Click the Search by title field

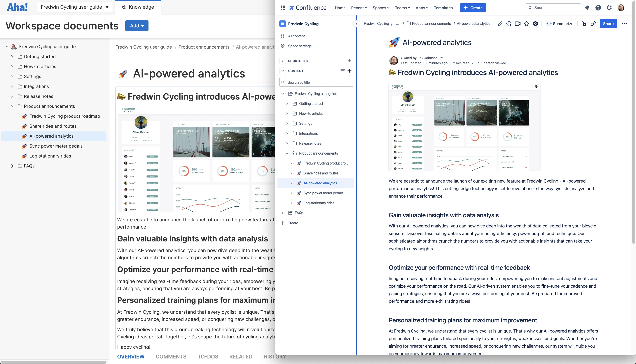coord(316,82)
